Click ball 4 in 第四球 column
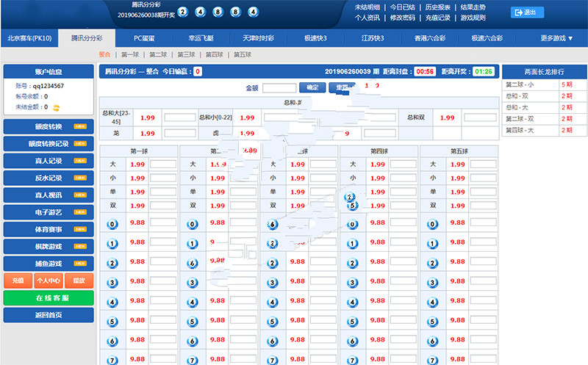 [352, 302]
